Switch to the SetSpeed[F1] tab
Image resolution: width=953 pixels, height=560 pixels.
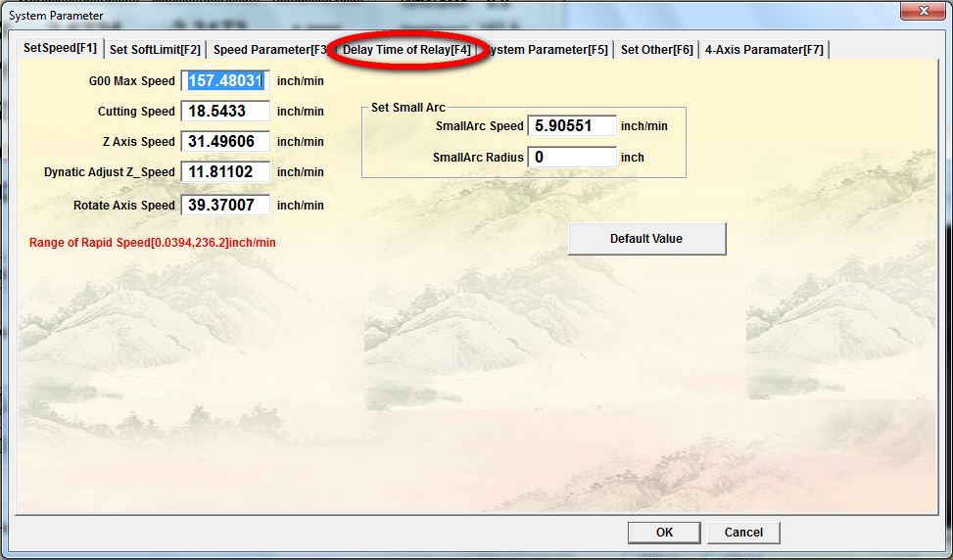[60, 48]
